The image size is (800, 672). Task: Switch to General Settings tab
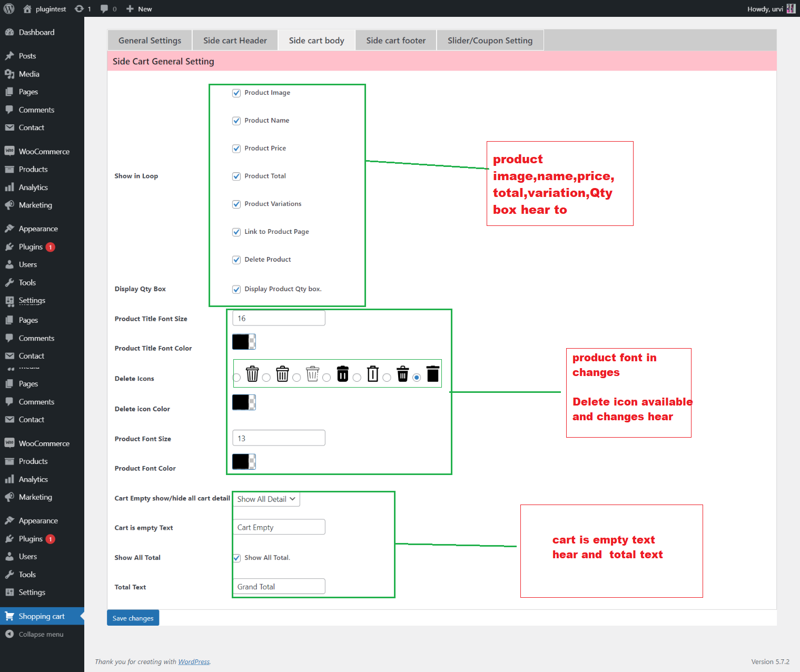(x=150, y=41)
